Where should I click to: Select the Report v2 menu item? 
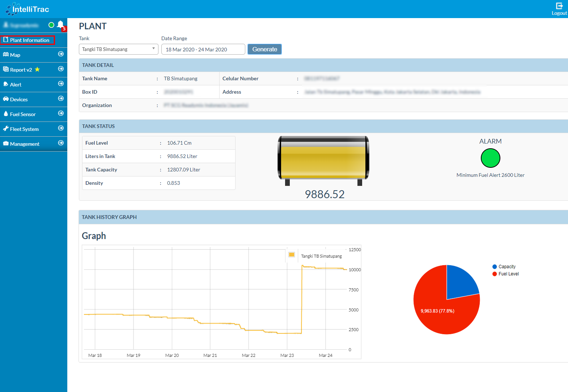(21, 70)
